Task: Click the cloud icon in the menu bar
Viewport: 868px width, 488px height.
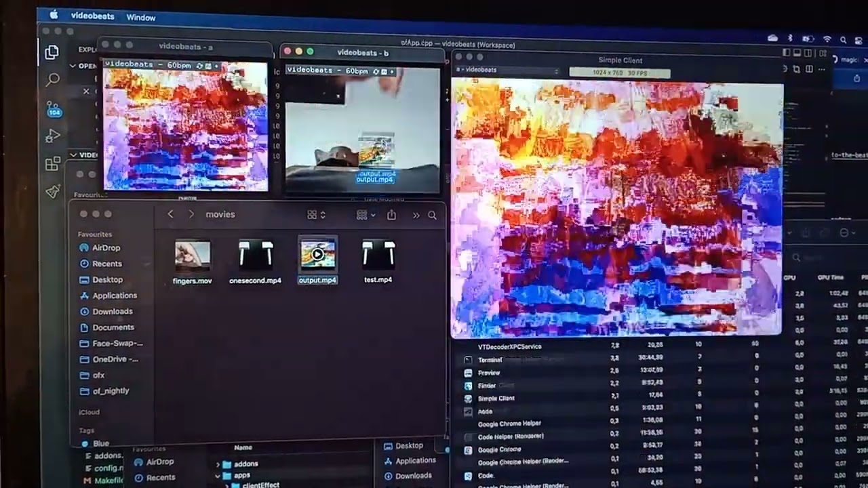Action: (x=773, y=38)
